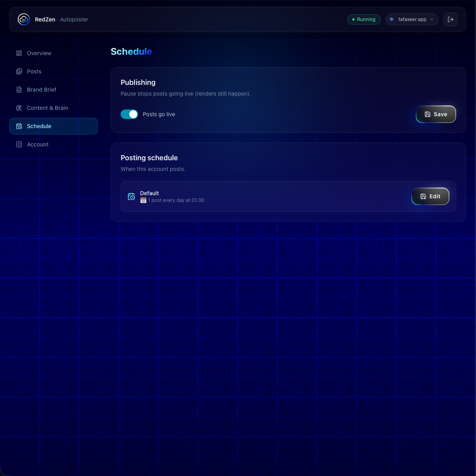
Task: Click the green dot in Running badge
Action: (353, 19)
